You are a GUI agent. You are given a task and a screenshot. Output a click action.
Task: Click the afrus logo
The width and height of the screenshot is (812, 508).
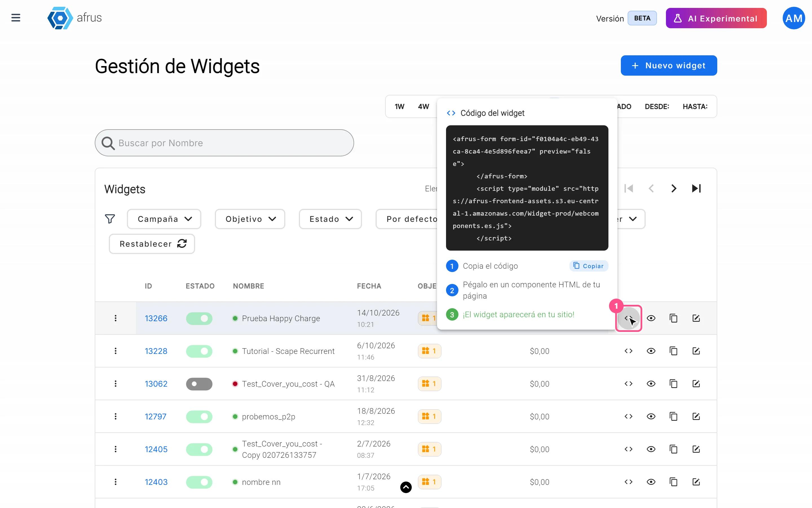click(x=74, y=18)
